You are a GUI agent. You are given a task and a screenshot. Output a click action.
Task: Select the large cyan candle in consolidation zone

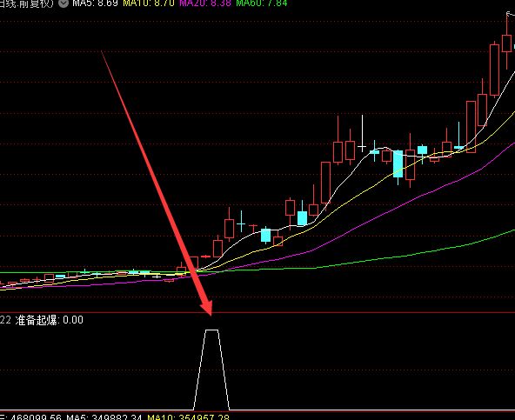pos(398,163)
